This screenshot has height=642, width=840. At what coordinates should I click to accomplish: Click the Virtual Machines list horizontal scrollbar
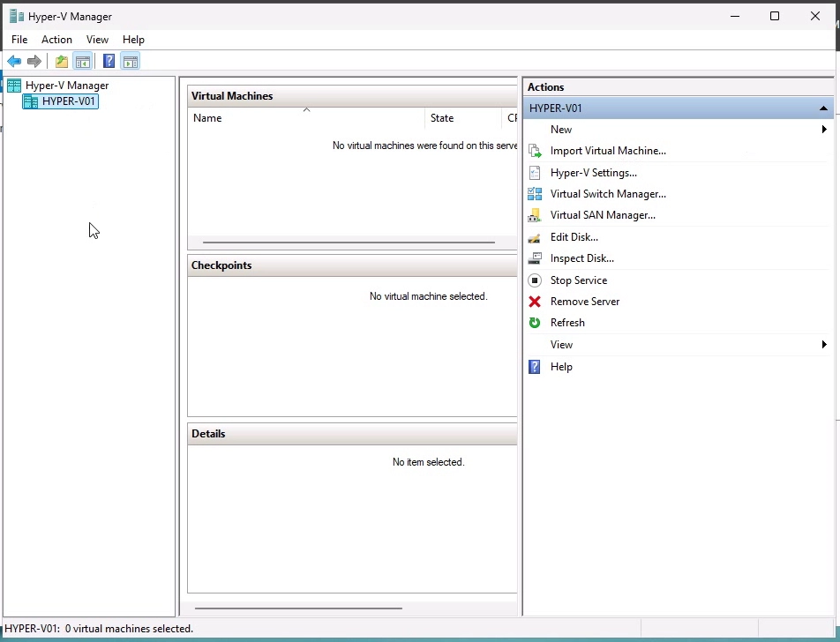tap(349, 243)
